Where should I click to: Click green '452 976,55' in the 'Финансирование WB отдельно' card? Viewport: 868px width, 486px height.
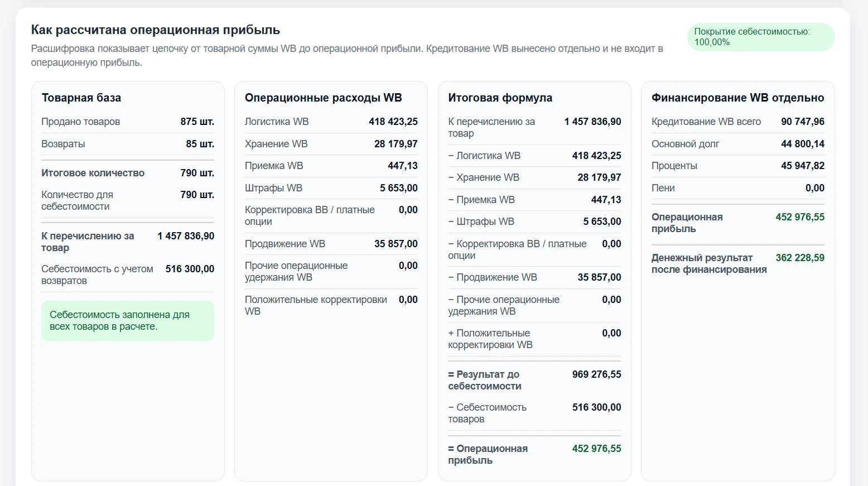click(x=800, y=217)
